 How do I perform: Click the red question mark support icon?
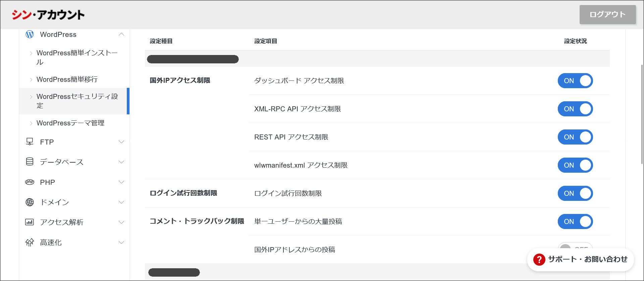pyautogui.click(x=539, y=260)
